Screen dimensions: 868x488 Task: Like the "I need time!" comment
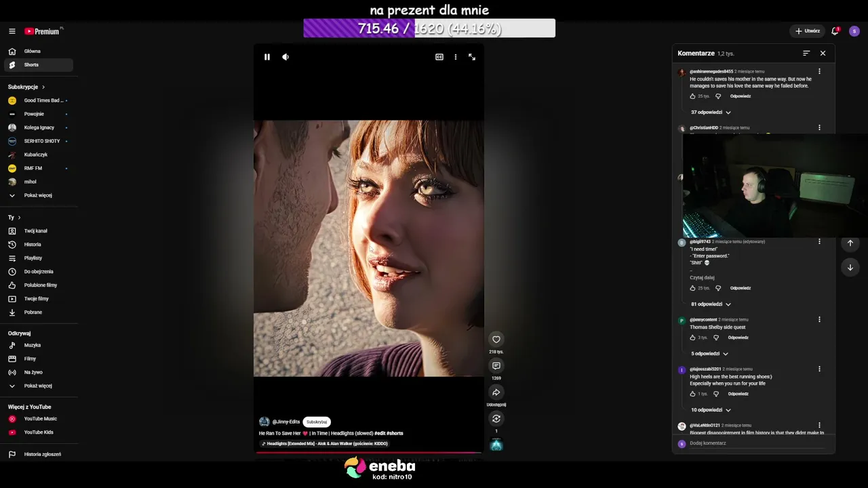tap(692, 288)
